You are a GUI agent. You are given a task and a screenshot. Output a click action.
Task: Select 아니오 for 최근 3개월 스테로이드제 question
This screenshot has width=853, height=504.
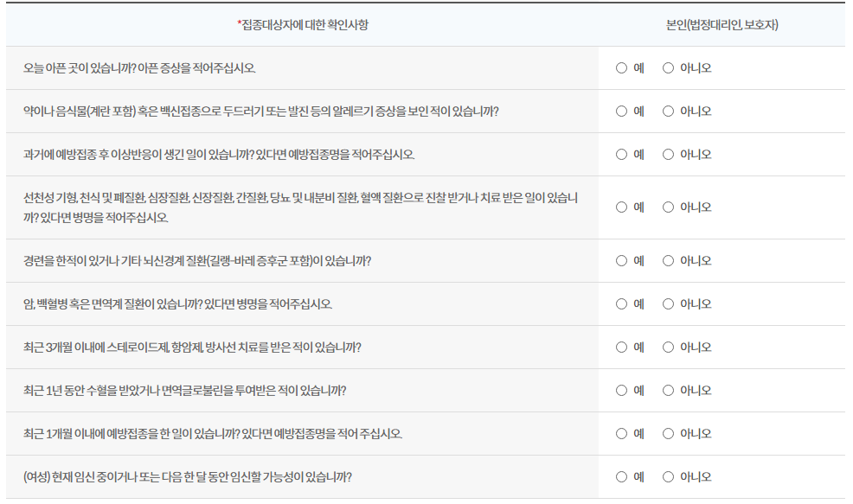point(668,347)
